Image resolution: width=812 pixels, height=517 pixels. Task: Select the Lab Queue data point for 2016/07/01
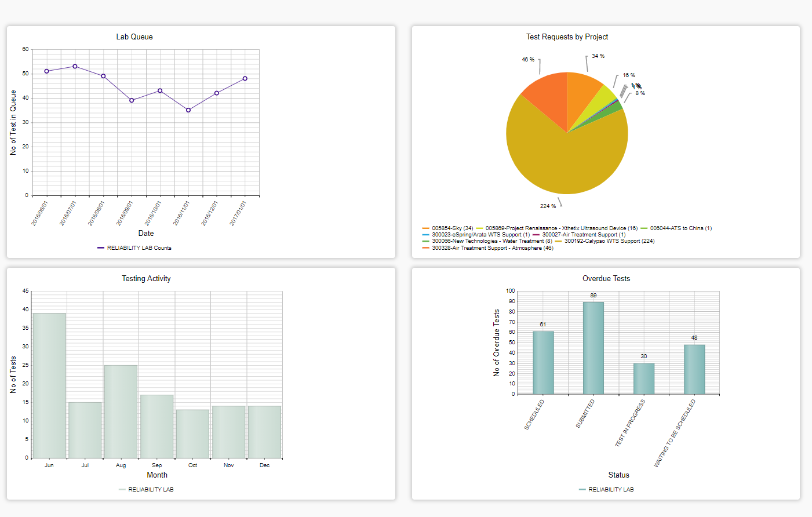coord(75,66)
